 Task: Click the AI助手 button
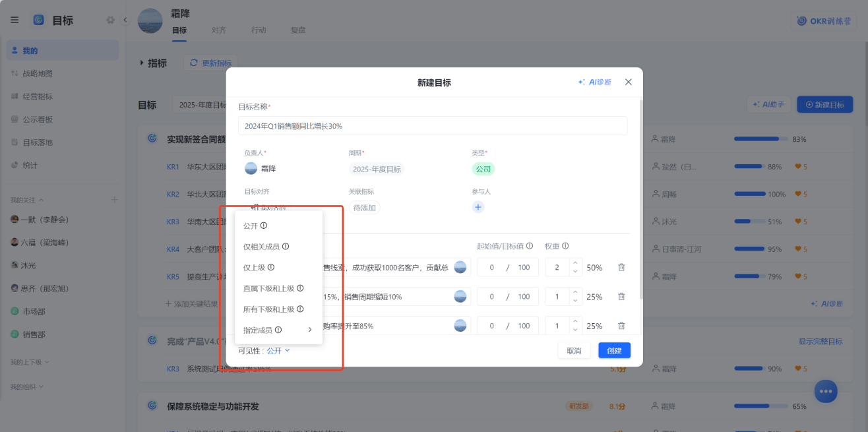tap(768, 104)
